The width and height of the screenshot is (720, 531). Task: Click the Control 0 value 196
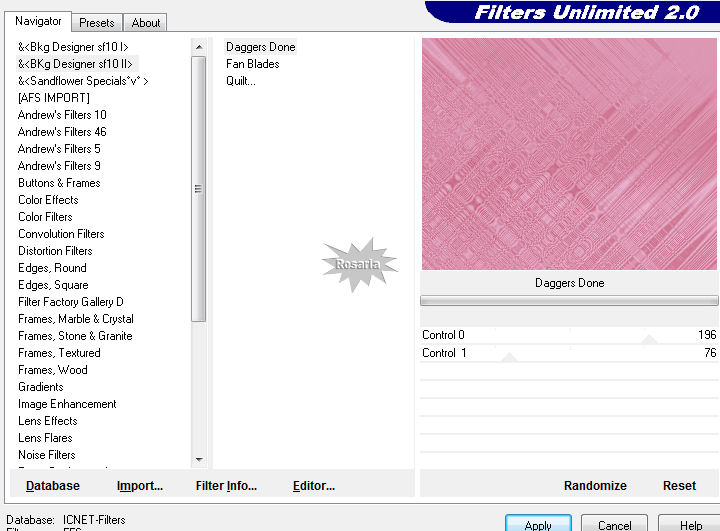[x=707, y=335]
